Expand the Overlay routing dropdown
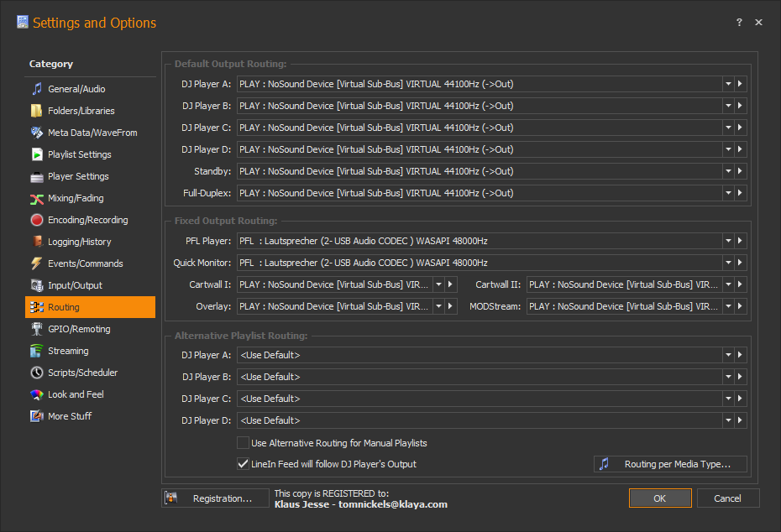Image resolution: width=781 pixels, height=532 pixels. [439, 306]
